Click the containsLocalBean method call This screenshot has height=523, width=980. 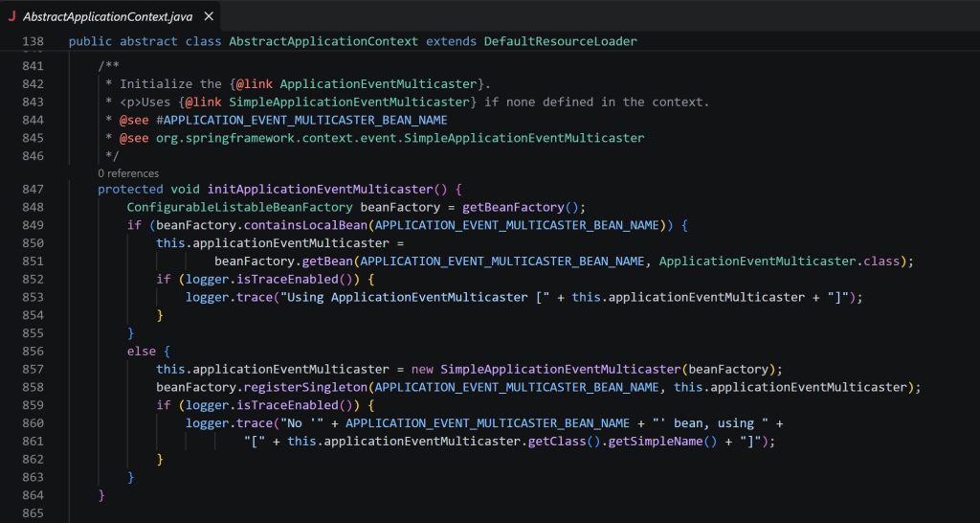(x=304, y=225)
